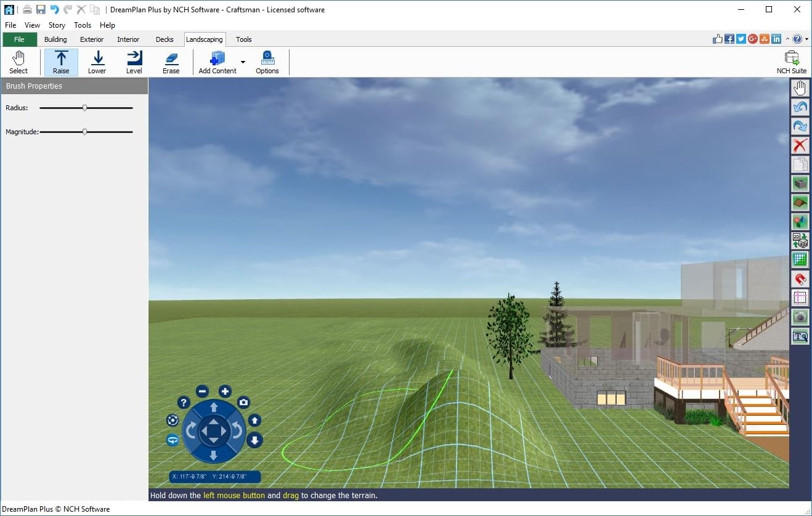Open landscaping Options button
Image resolution: width=812 pixels, height=516 pixels.
pos(267,62)
